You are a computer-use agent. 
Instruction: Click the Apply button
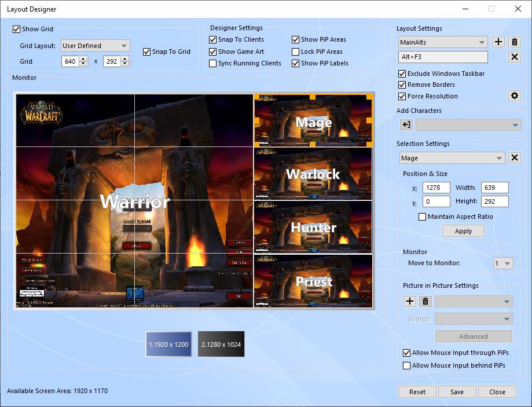(463, 231)
